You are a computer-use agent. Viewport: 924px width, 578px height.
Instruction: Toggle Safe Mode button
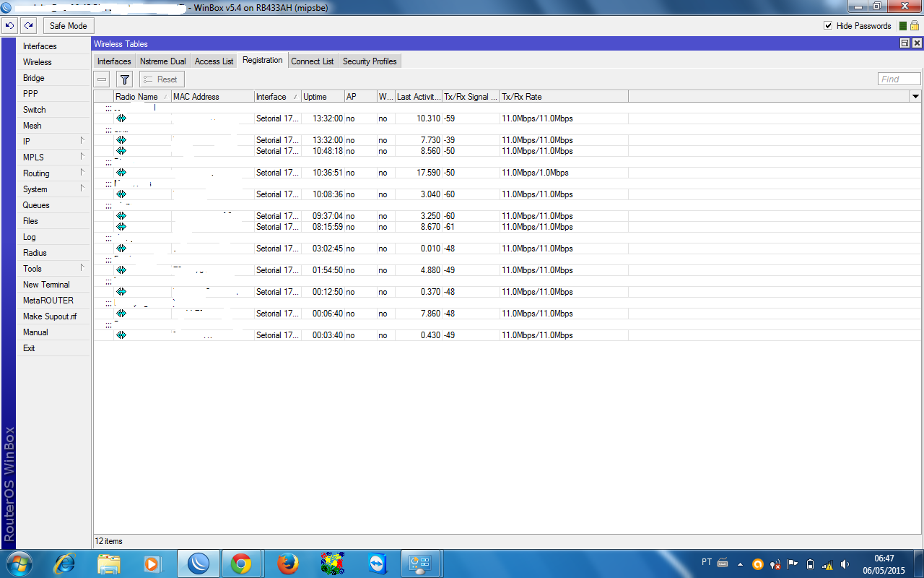69,26
